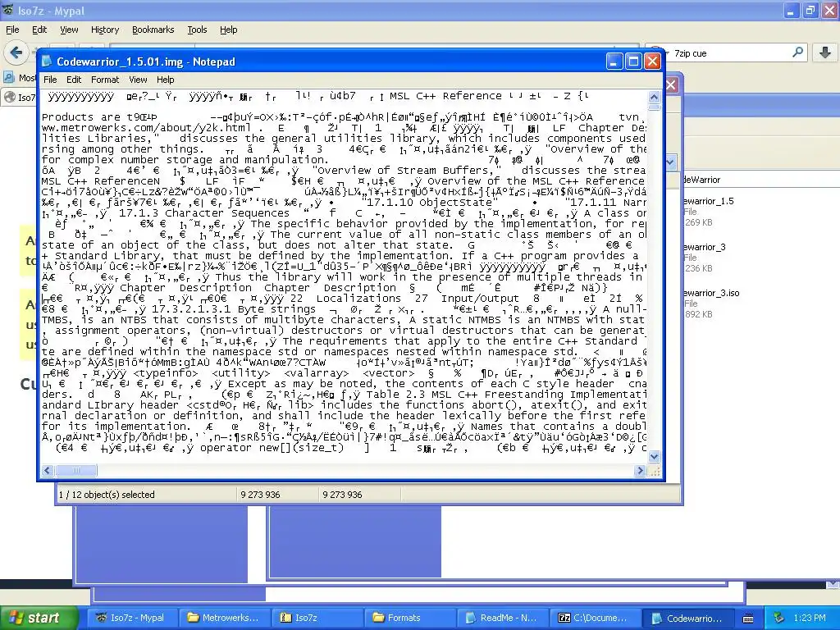The width and height of the screenshot is (840, 630).
Task: Click 'Codewarrio...' Notepad taskbar button
Action: point(688,618)
